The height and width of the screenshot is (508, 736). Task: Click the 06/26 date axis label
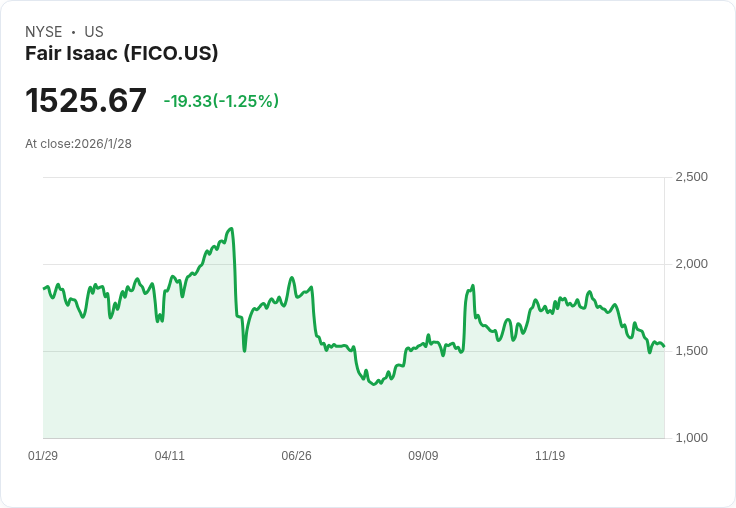[297, 456]
